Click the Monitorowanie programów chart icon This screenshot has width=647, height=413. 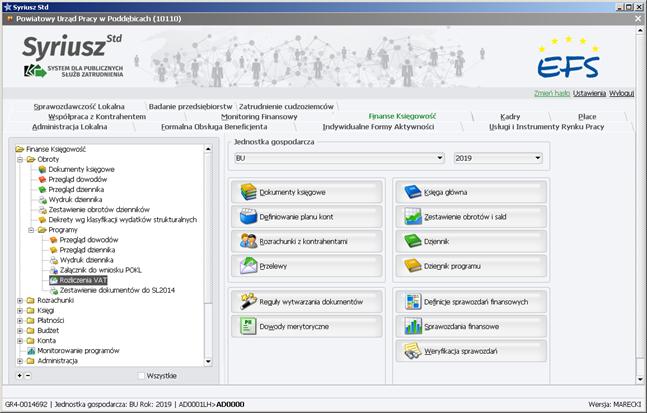point(31,351)
